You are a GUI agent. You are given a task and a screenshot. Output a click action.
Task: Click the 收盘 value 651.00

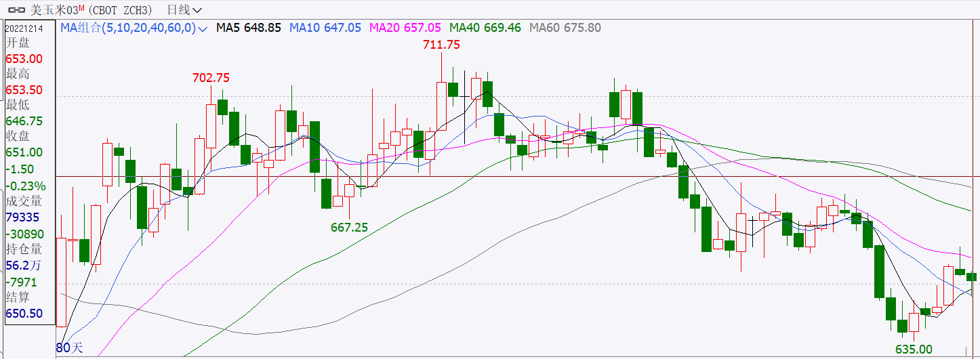pos(24,152)
